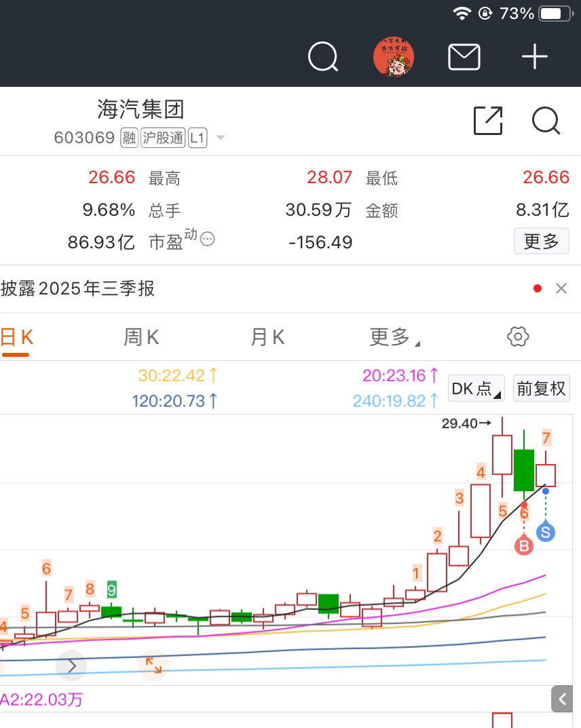Tap the 更多 button in quote panel
Viewport: 581px width, 728px height.
point(542,241)
